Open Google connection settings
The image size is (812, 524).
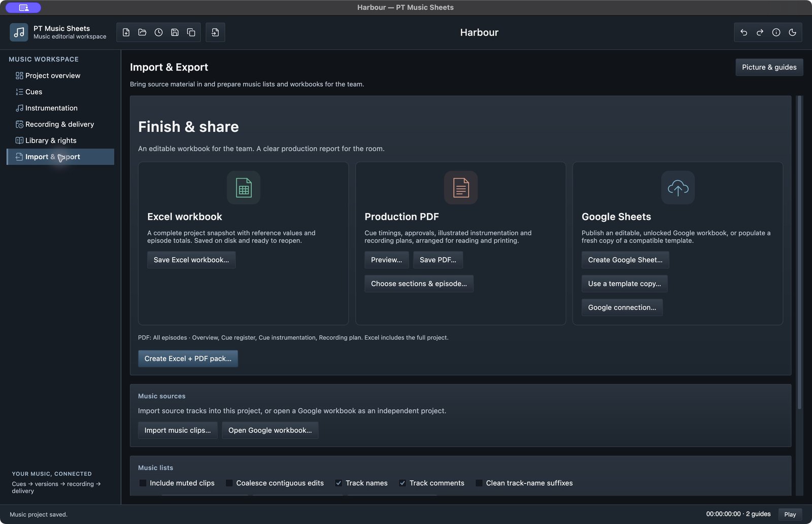[622, 307]
